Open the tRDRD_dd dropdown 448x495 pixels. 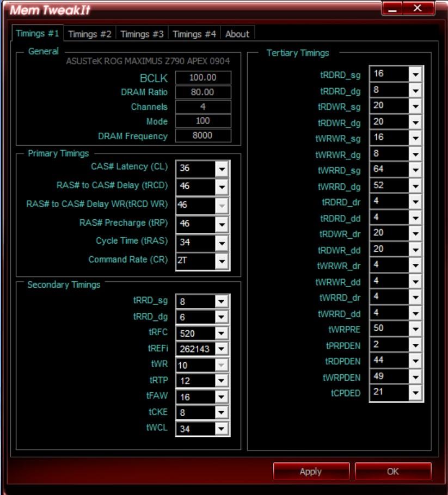pos(415,218)
